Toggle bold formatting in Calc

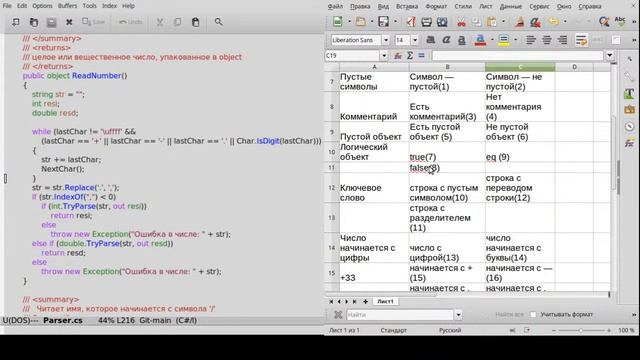pos(430,40)
